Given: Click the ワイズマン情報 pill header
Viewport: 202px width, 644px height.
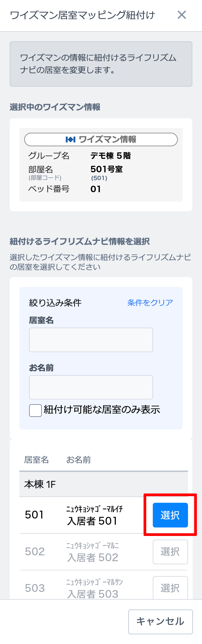Looking at the screenshot, I should click(101, 139).
